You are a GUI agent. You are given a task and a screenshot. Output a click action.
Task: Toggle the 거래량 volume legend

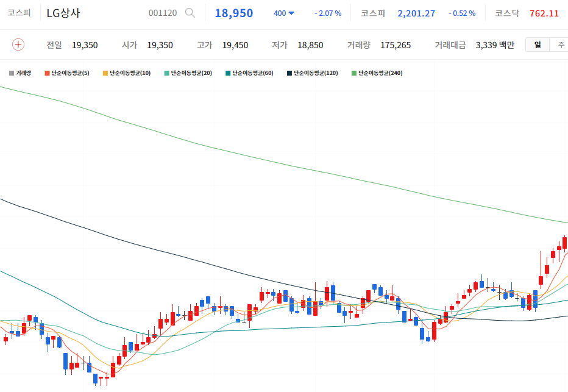(x=20, y=73)
